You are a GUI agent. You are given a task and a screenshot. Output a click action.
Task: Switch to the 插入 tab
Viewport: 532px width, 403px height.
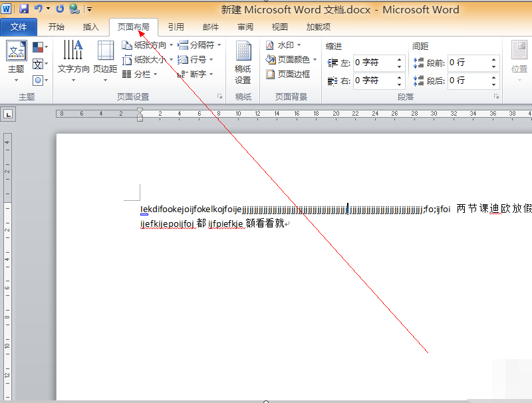coord(90,27)
